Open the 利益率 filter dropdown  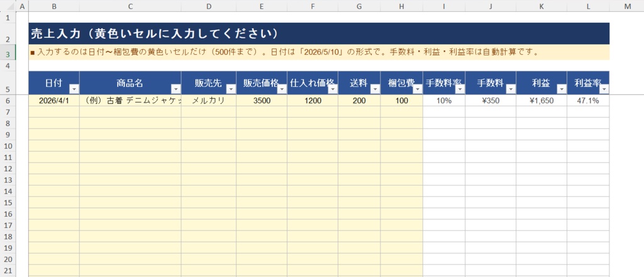(x=604, y=89)
